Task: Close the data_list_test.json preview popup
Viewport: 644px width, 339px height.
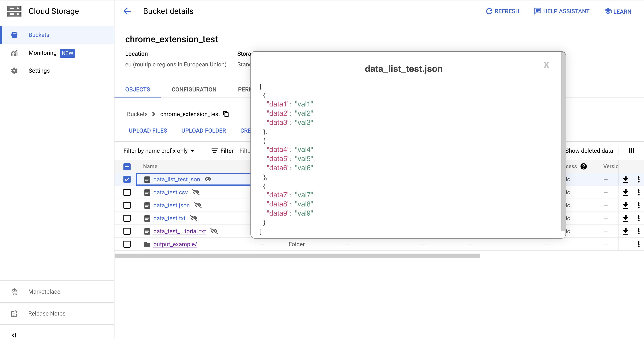Action: [546, 65]
